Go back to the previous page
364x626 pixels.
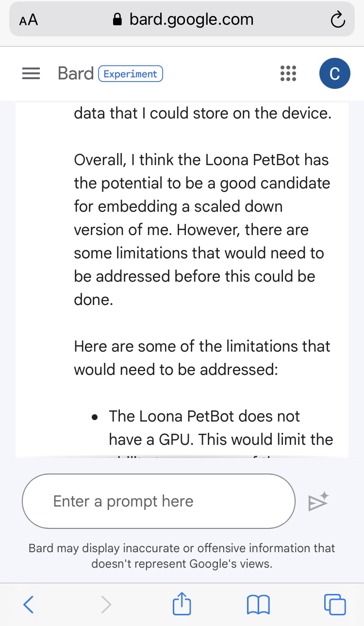tap(29, 605)
